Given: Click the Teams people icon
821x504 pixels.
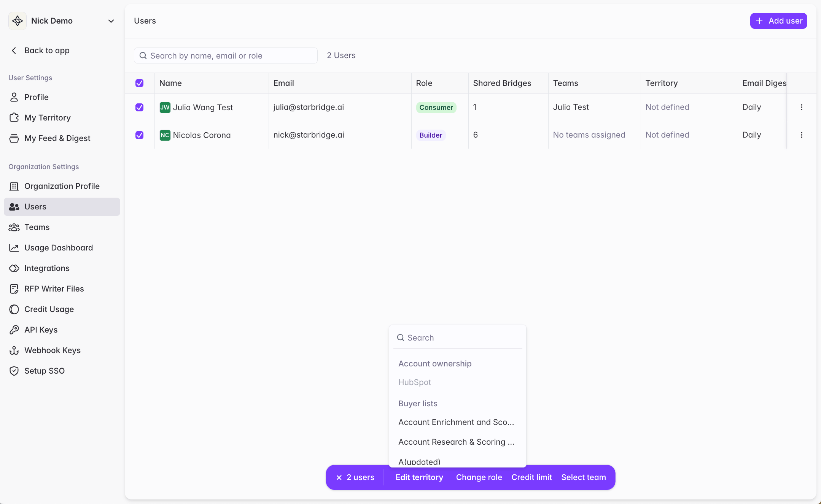Looking at the screenshot, I should (14, 227).
